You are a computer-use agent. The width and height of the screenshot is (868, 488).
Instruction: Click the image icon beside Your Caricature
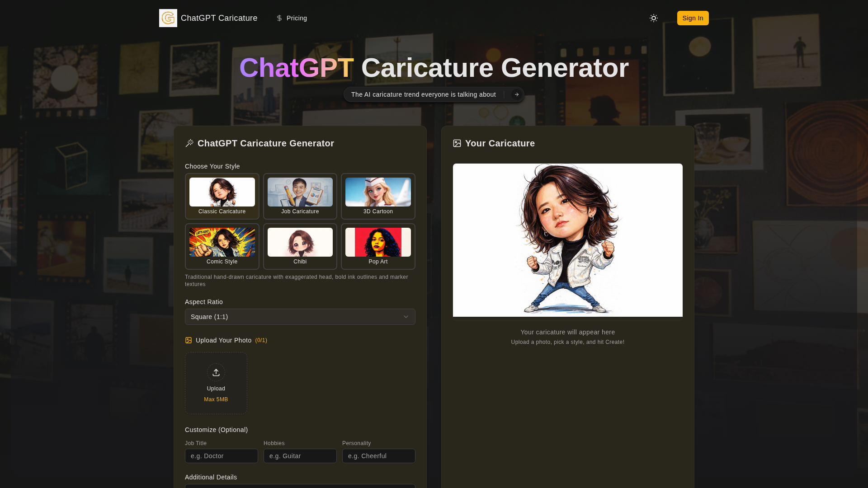pyautogui.click(x=457, y=143)
